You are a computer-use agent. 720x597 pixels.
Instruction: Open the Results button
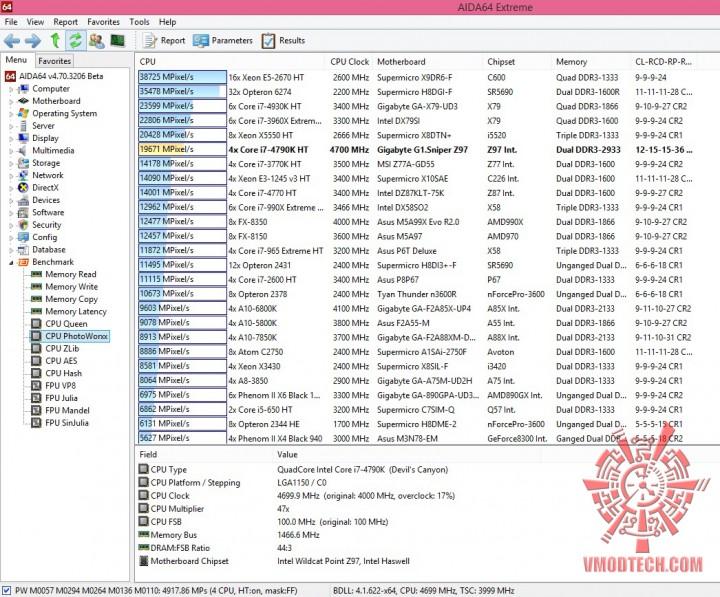[x=283, y=40]
